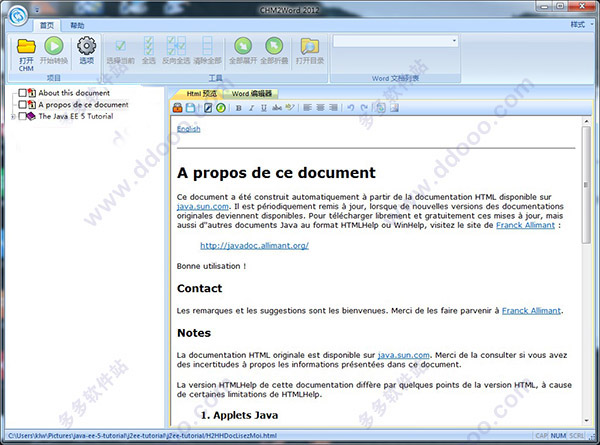Open java.sun.com link under Notes
600x445 pixels.
click(403, 355)
